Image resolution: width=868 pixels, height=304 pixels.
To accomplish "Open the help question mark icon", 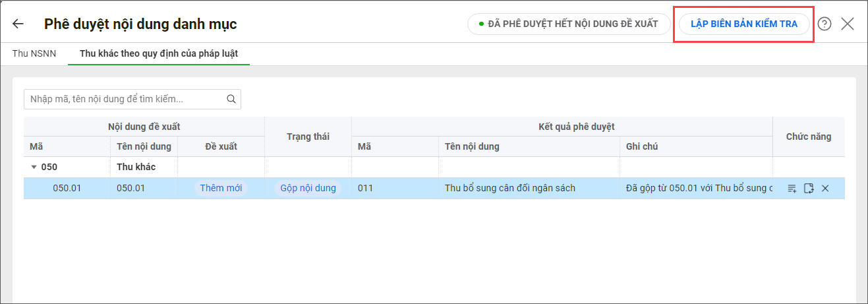I will click(x=825, y=24).
